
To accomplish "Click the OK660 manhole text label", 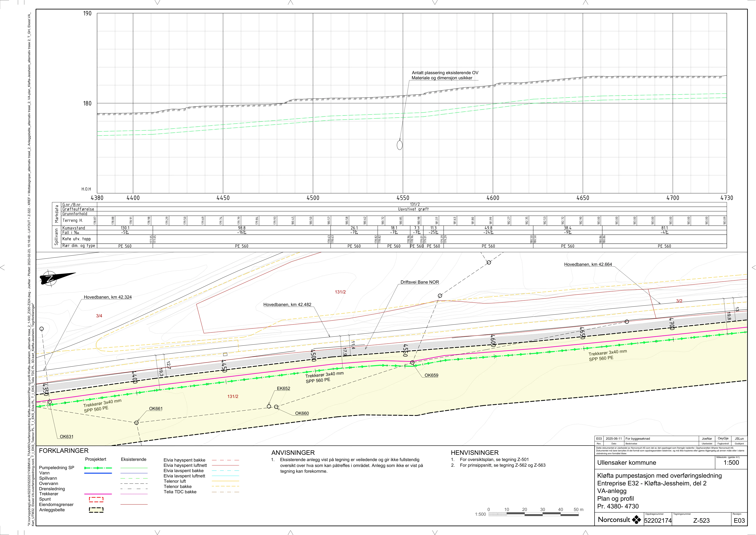I will 302,413.
